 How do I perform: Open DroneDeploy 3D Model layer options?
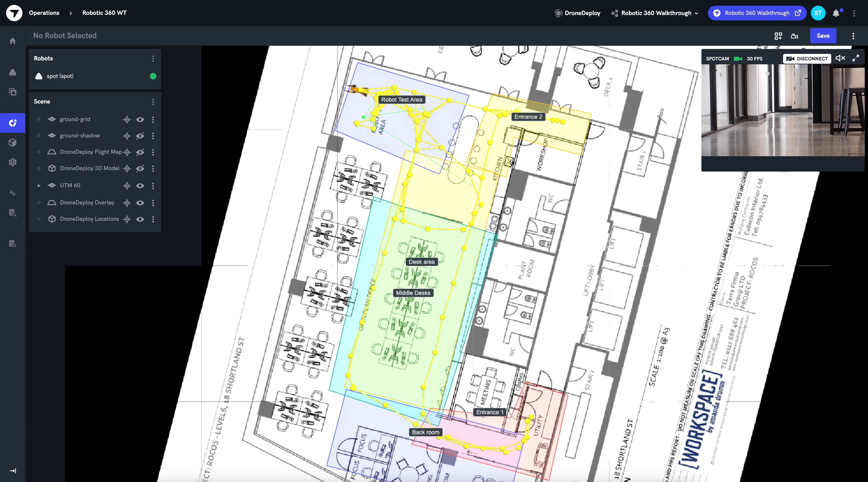pyautogui.click(x=153, y=169)
